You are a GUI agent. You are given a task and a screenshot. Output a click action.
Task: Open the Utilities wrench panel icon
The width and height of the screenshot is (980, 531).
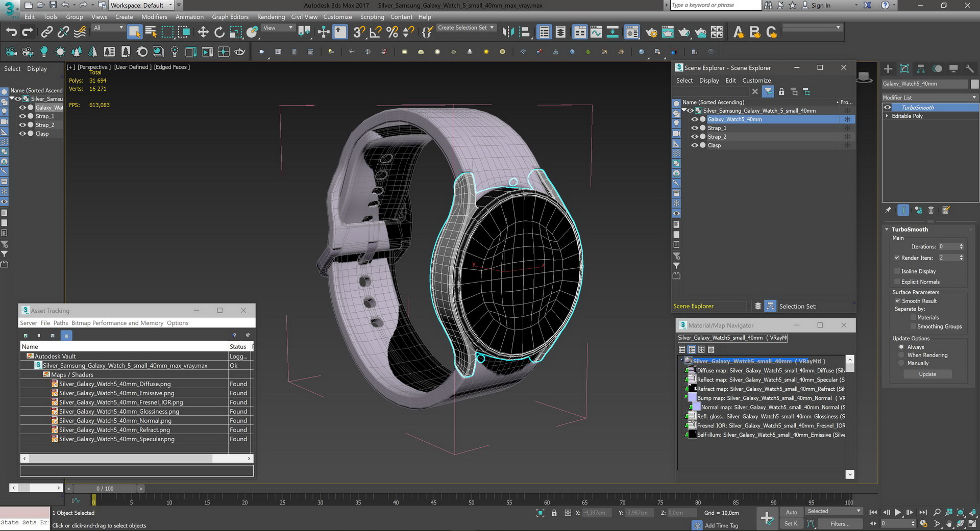point(970,69)
